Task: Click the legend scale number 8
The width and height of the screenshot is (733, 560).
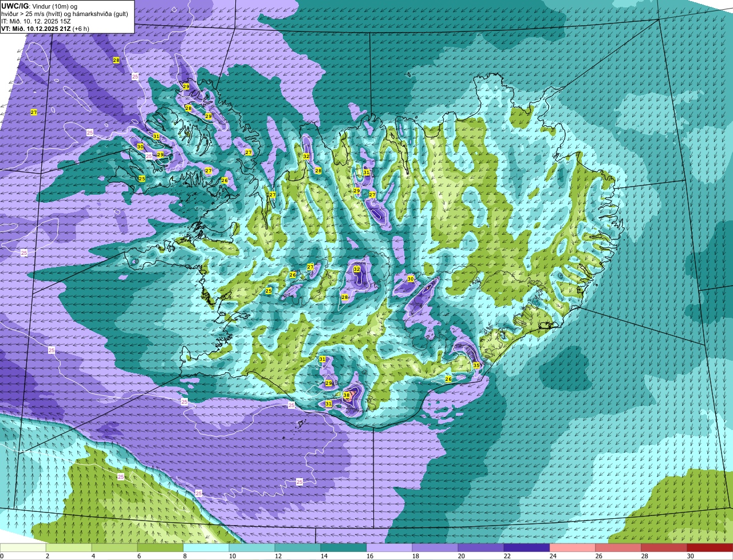Action: [184, 556]
